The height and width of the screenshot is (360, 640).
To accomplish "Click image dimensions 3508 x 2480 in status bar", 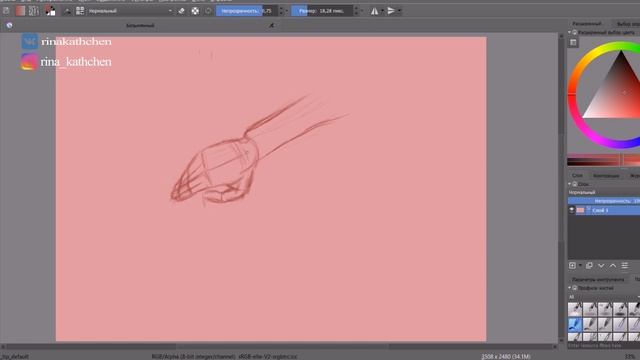I will pyautogui.click(x=506, y=357).
